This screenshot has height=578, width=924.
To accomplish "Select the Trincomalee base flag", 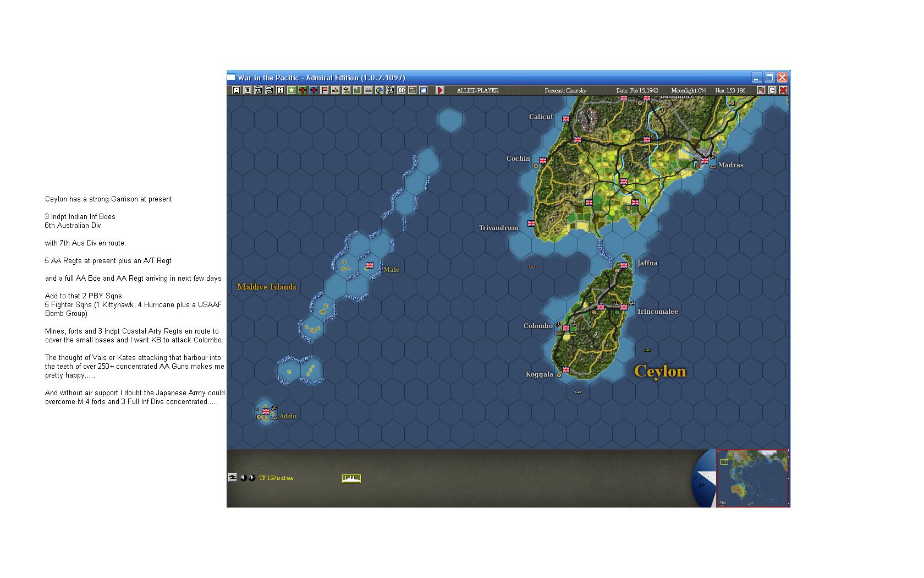I will [624, 307].
